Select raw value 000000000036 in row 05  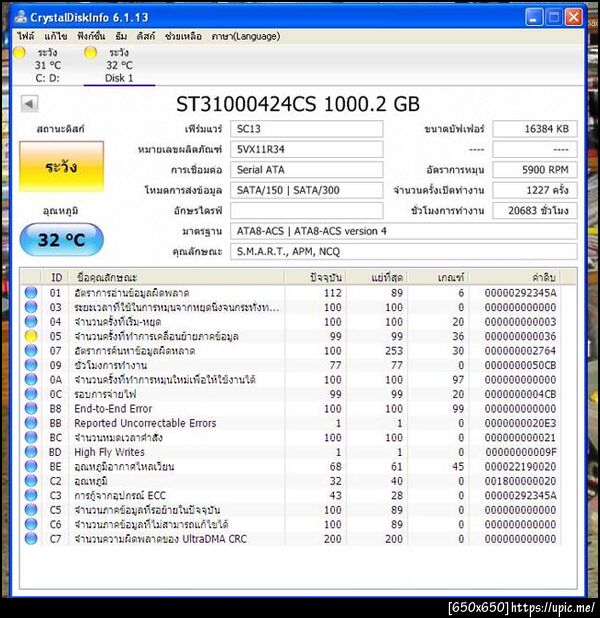click(520, 336)
